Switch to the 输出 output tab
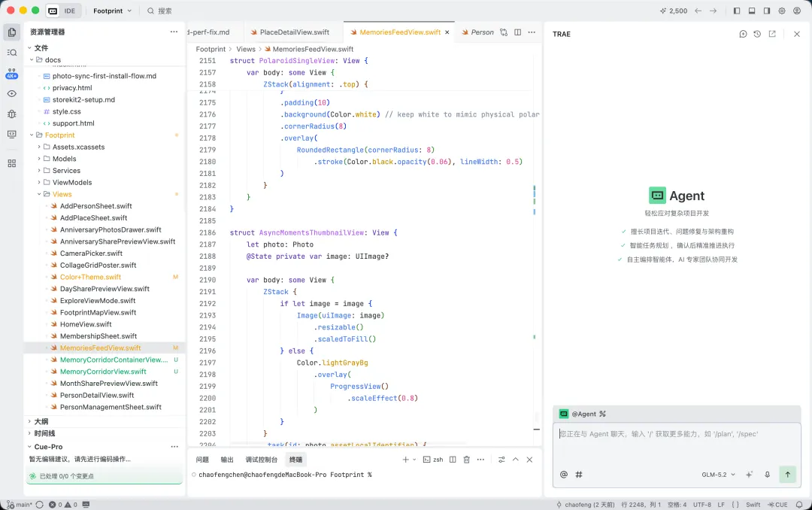 (227, 460)
